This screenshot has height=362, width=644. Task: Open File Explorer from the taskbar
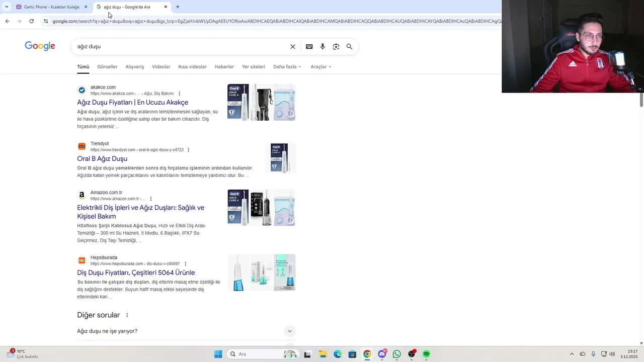click(x=323, y=354)
